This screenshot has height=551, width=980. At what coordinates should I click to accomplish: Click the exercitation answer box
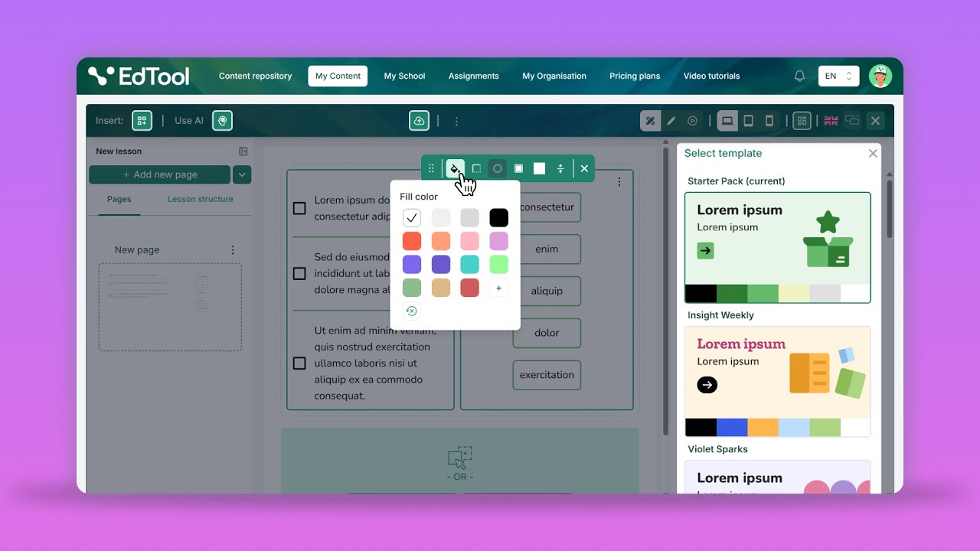(x=547, y=375)
